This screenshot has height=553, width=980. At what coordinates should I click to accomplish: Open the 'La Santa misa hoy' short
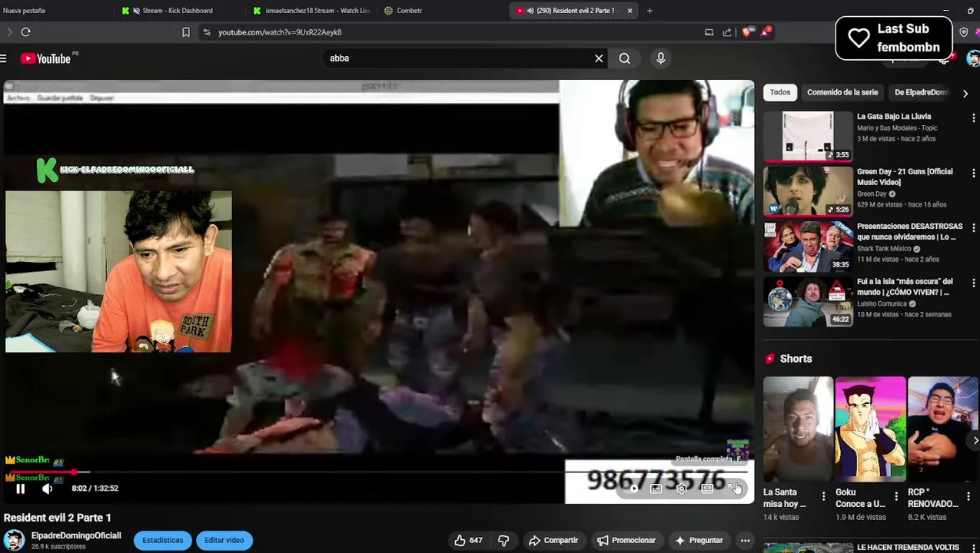click(798, 429)
